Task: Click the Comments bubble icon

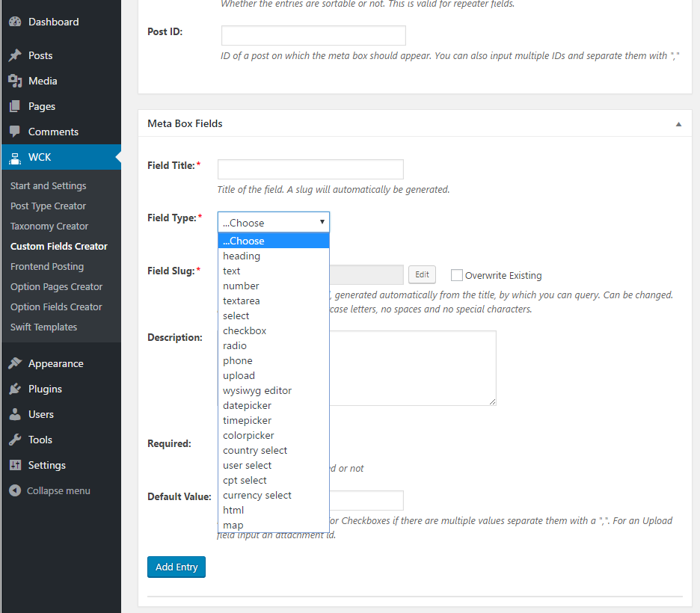Action: [x=15, y=132]
